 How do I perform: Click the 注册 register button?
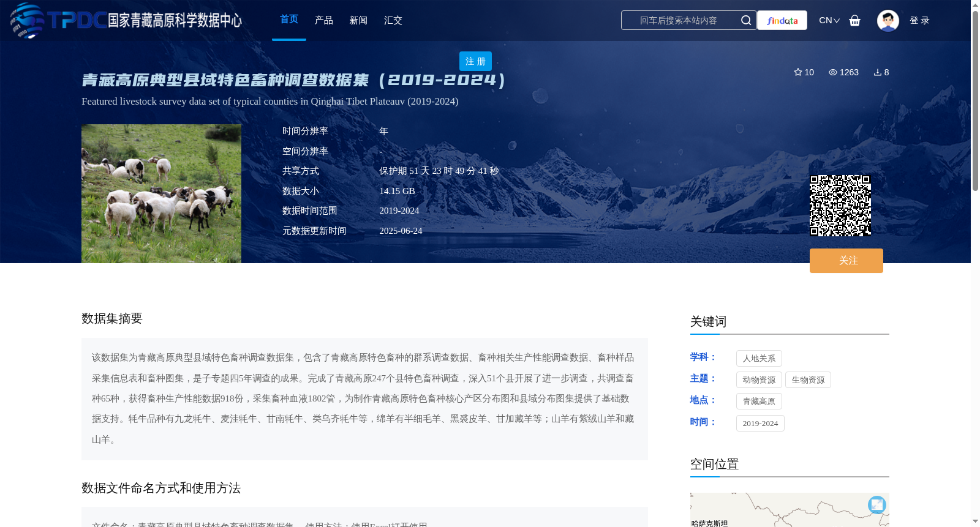click(x=475, y=61)
